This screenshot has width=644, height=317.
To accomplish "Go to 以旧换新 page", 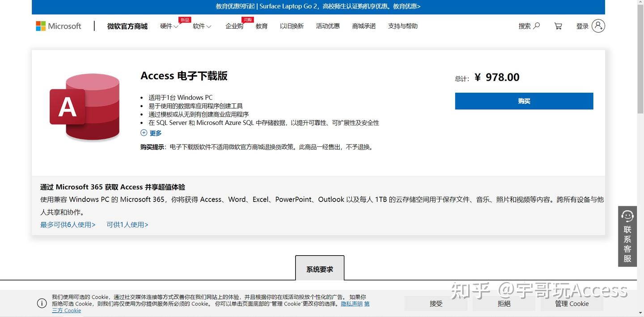I will point(292,26).
